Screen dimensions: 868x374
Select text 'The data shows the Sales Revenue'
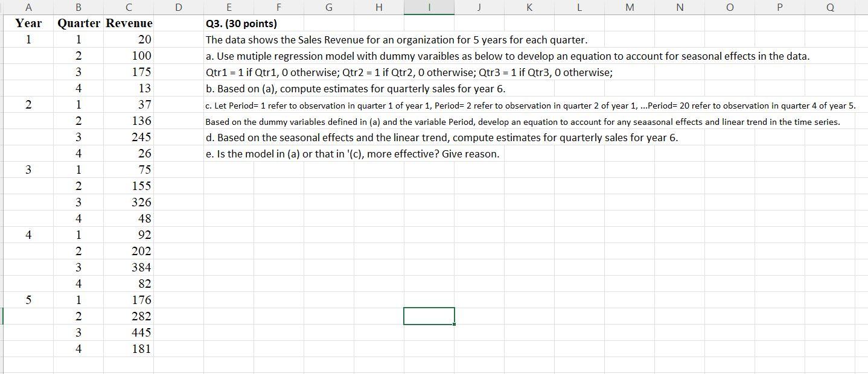tap(282, 40)
